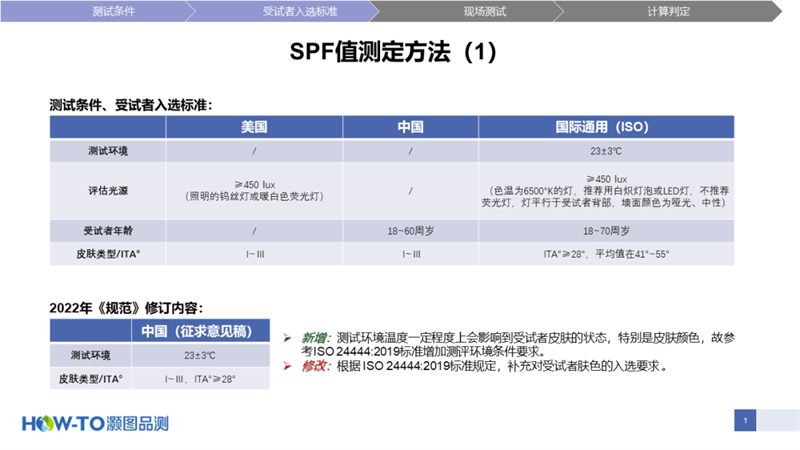Click the red arrow bullet beside 修改
Screen dimensions: 800x450
(287, 367)
